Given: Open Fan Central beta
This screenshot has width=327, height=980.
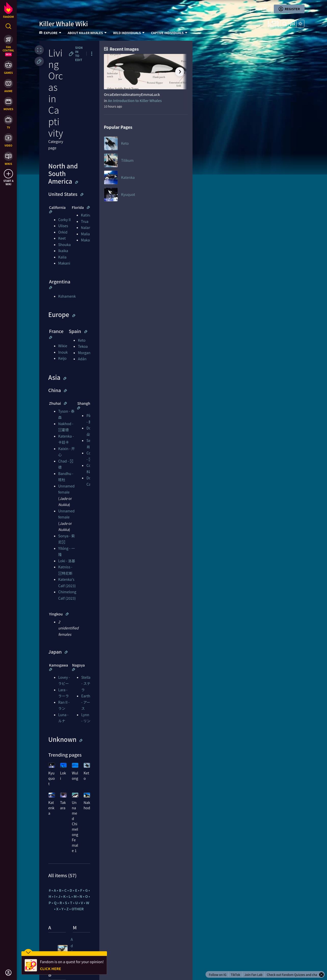Looking at the screenshot, I should click(x=8, y=45).
